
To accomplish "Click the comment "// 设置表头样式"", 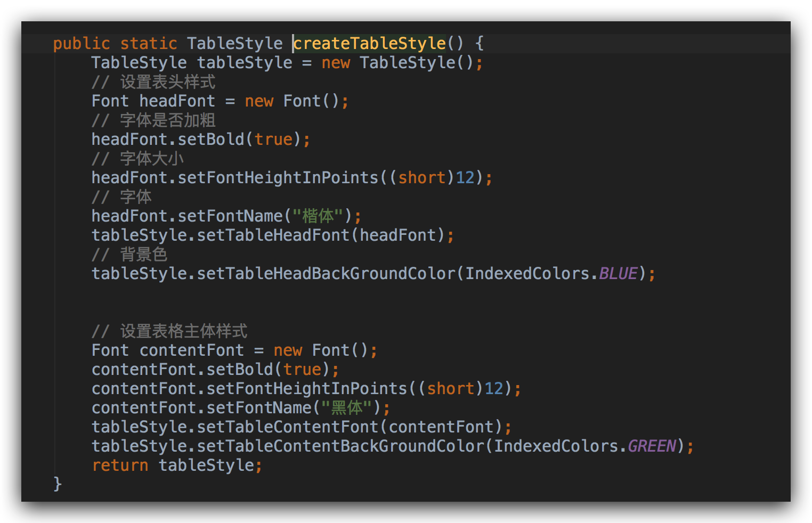I will (x=153, y=82).
